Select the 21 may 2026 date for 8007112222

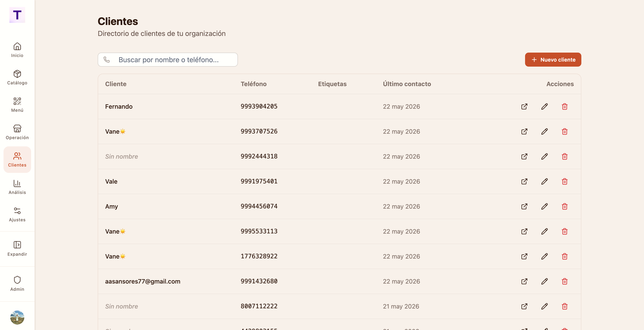coord(401,307)
